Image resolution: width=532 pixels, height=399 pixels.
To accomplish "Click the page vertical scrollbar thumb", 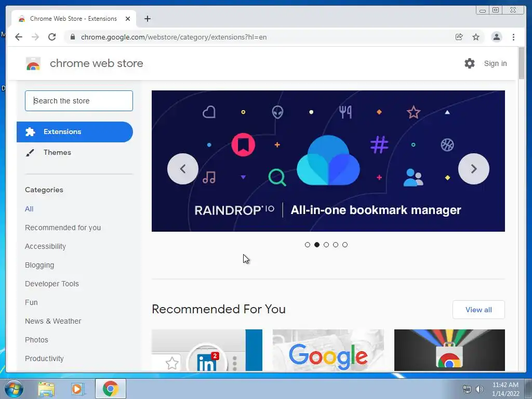I will [x=522, y=63].
